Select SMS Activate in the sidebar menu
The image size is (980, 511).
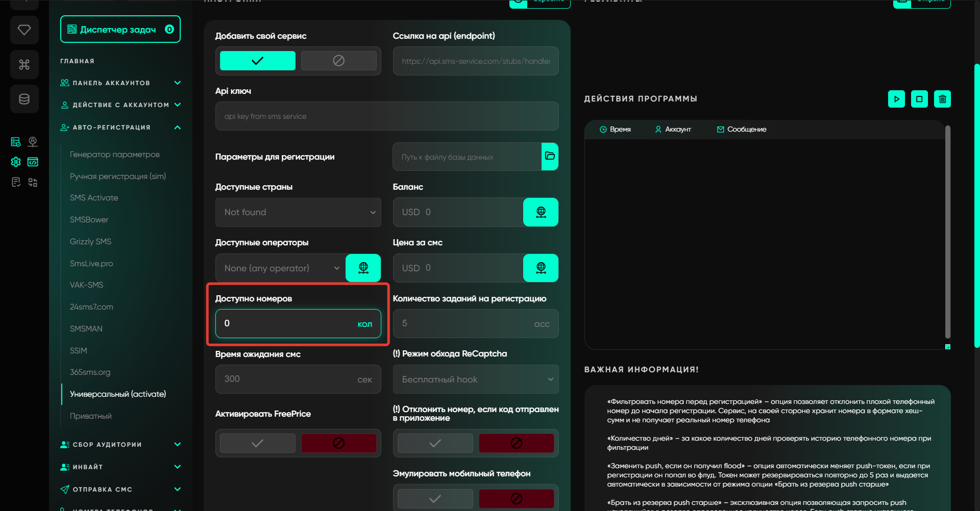coord(94,198)
